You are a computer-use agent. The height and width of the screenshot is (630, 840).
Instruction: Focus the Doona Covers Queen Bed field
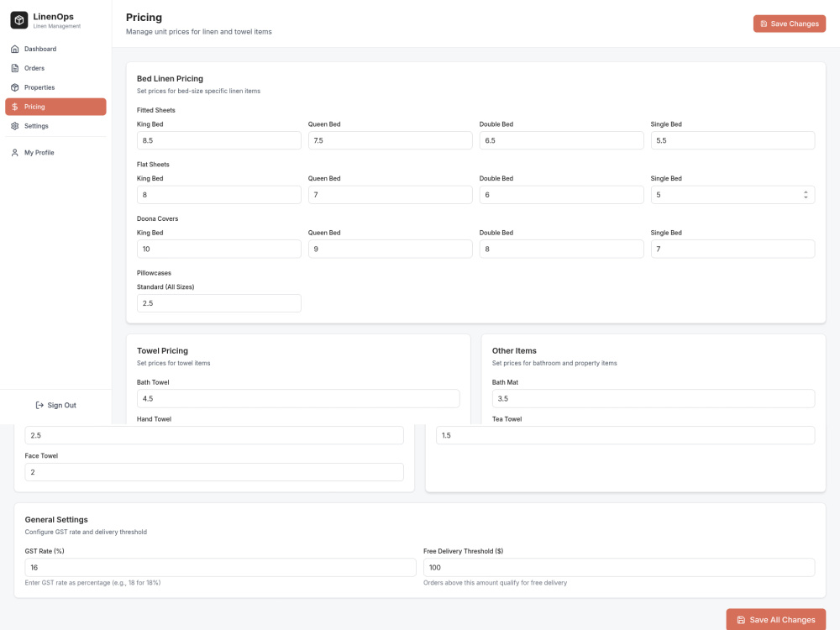pos(390,249)
